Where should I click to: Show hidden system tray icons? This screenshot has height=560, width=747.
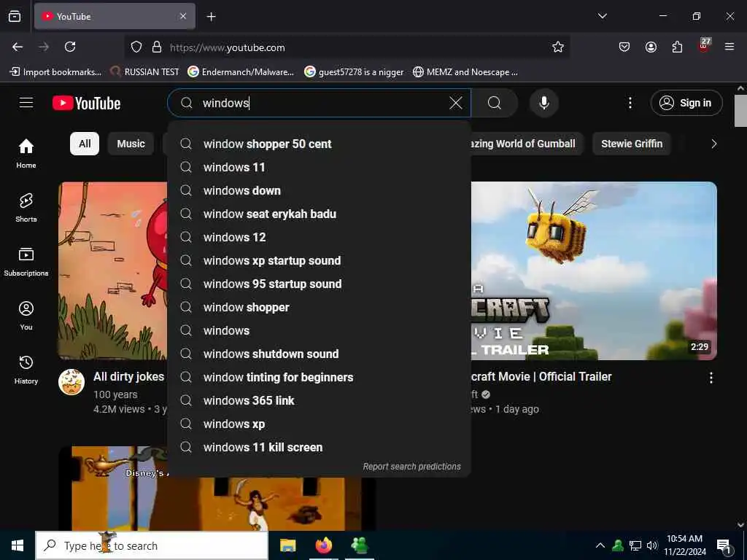[600, 545]
